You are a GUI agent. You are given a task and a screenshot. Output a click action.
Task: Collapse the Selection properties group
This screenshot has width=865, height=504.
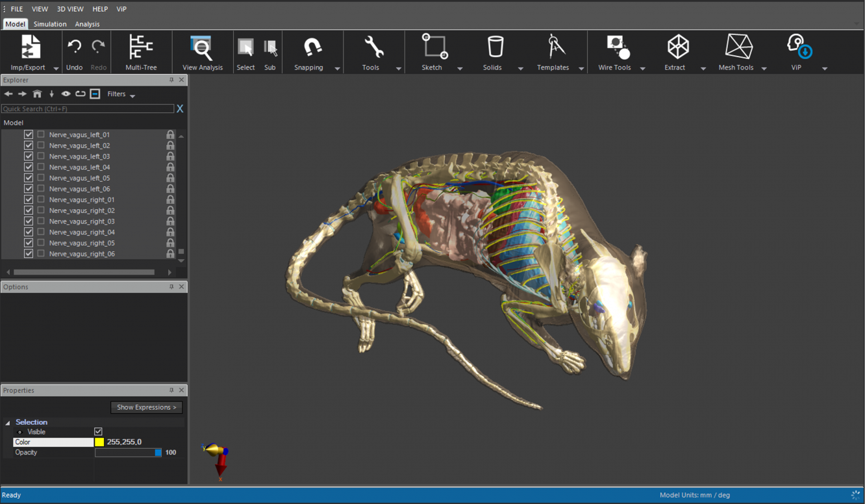pos(8,422)
